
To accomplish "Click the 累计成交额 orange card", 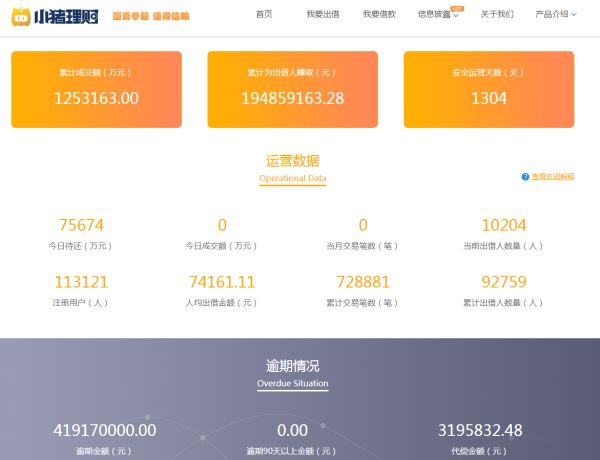I will 96,90.
